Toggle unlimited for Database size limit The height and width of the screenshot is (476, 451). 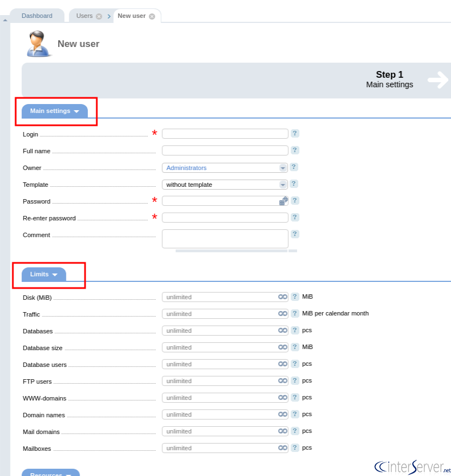tap(283, 347)
